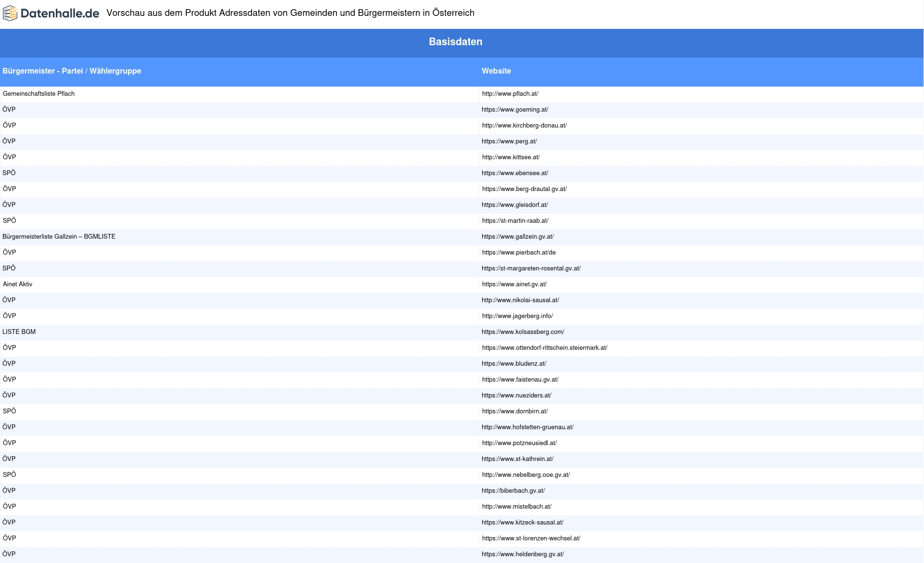Open the http://www.kittsee.at/ link
The width and height of the screenshot is (924, 563).
click(511, 157)
